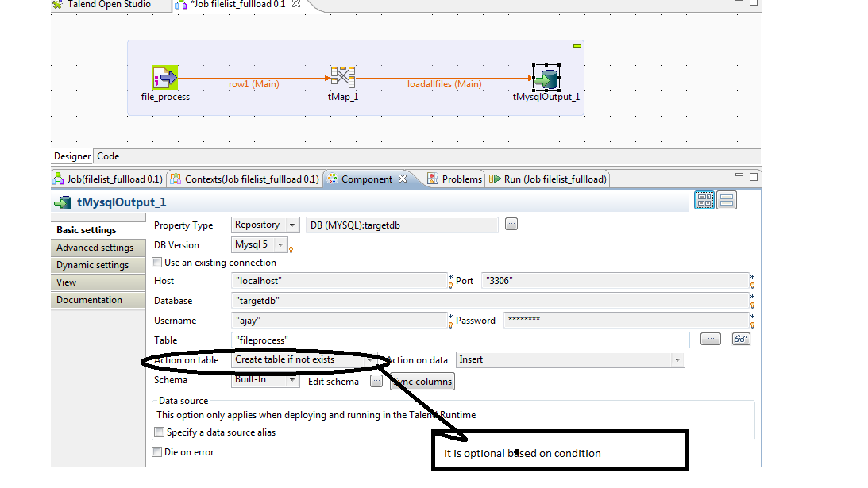Click inside the Host input field
The height and width of the screenshot is (488, 868).
[334, 281]
